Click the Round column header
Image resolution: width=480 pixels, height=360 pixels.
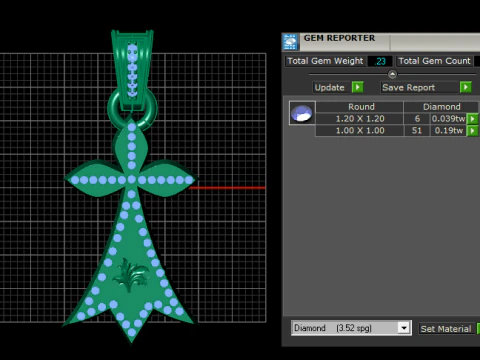[360, 107]
